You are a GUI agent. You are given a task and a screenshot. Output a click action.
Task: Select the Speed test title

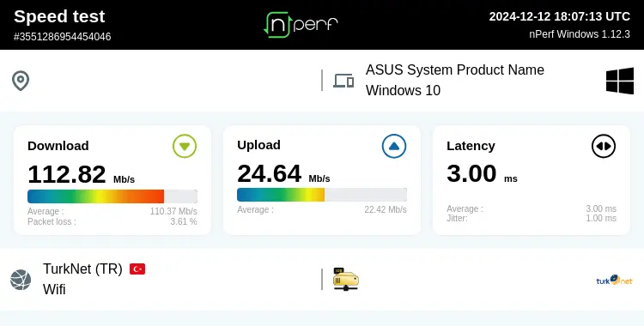59,16
